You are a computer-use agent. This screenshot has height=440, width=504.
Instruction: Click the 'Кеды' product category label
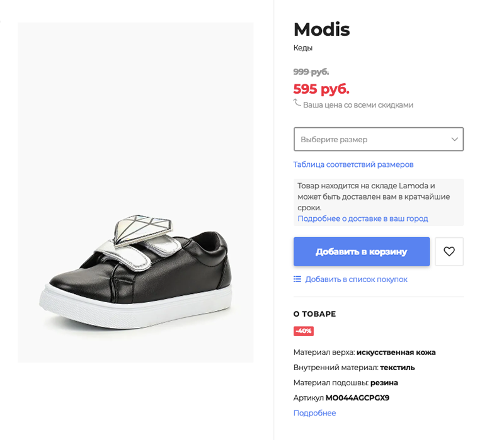pos(303,48)
